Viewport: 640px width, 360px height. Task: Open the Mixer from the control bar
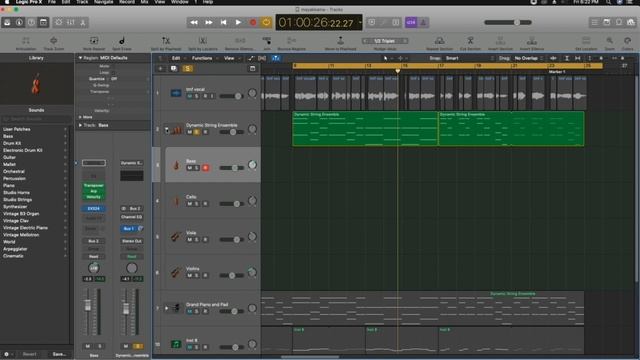pyautogui.click(x=71, y=22)
